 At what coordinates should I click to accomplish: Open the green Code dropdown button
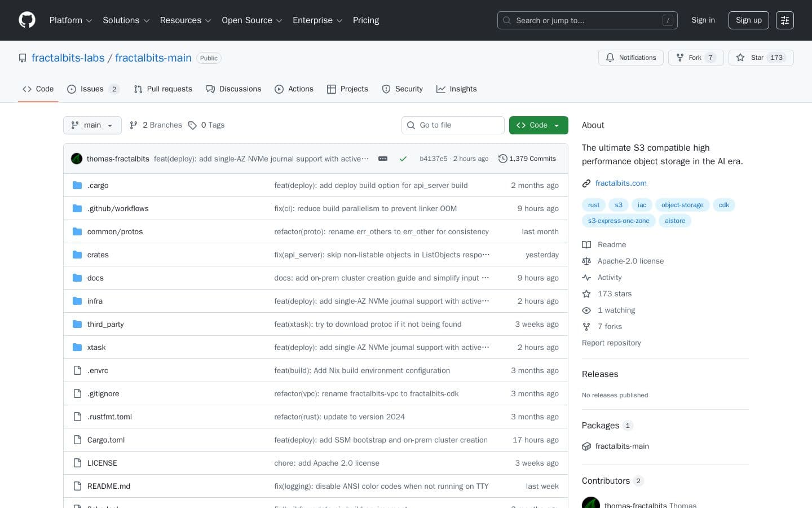click(x=539, y=125)
